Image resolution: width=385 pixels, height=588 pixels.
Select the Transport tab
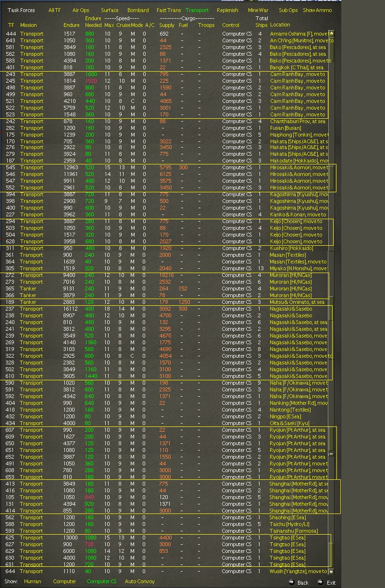197,10
